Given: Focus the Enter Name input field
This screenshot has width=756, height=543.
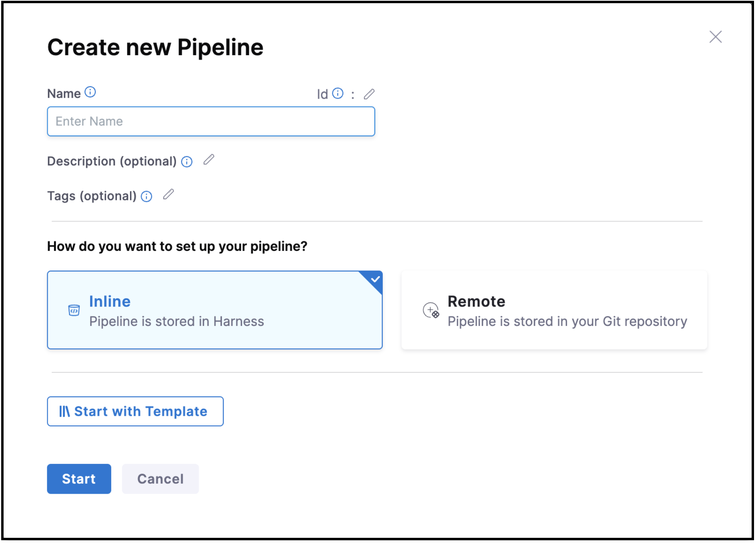Looking at the screenshot, I should tap(211, 121).
